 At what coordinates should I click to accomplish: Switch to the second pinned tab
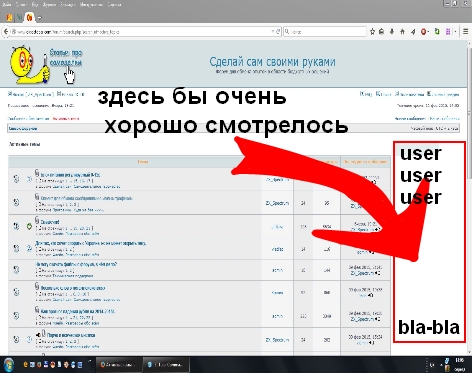(x=20, y=17)
